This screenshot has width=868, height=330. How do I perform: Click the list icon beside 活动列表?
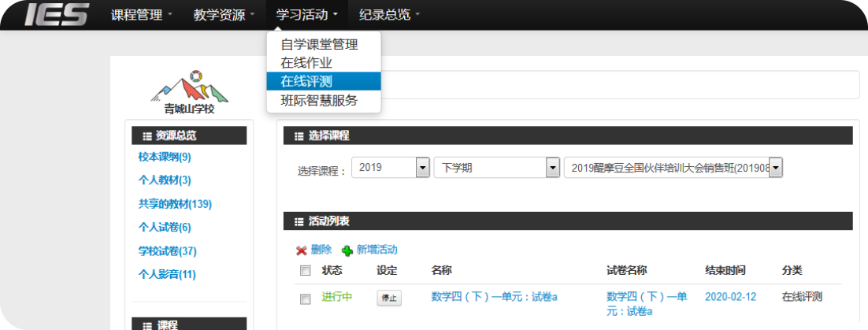coord(298,222)
